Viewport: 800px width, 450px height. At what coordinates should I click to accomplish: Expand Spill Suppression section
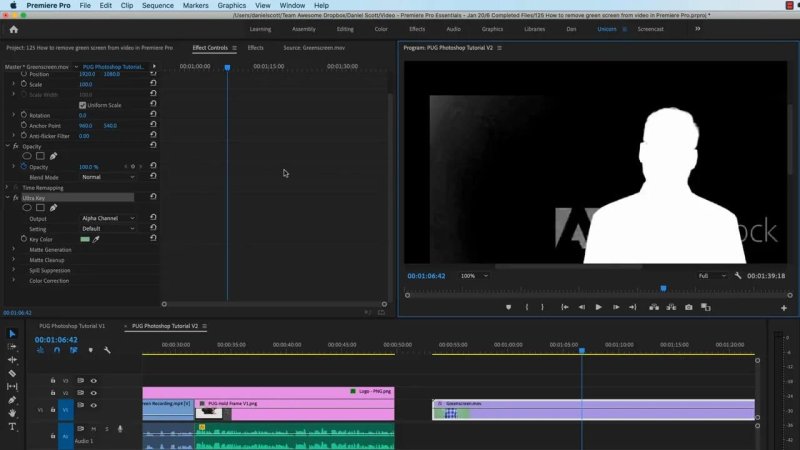(x=13, y=270)
